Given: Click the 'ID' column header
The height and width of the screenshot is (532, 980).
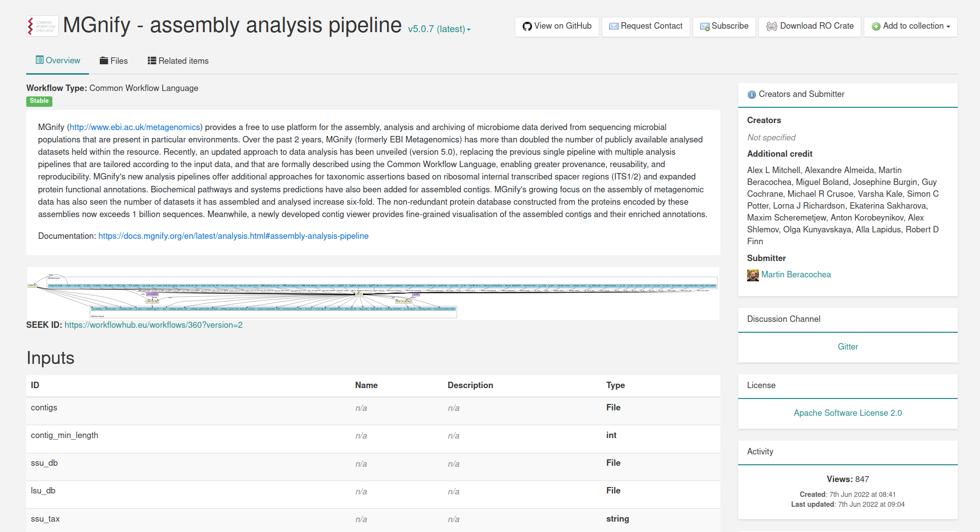Looking at the screenshot, I should click(35, 385).
